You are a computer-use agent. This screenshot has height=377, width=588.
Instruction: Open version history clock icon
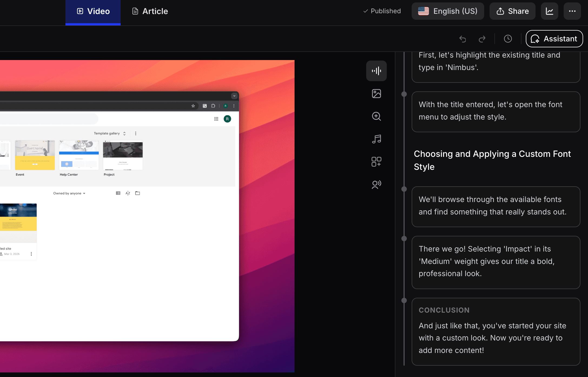508,39
